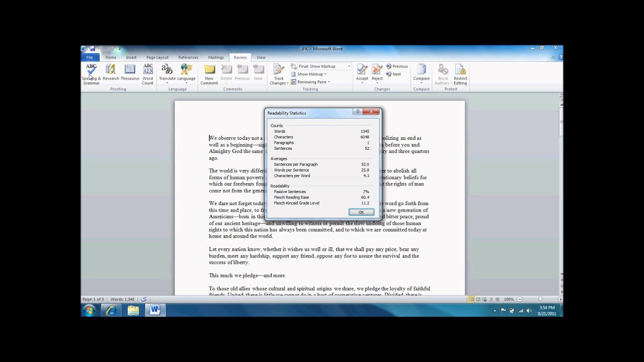Reject the current change
644x362 pixels.
click(377, 74)
